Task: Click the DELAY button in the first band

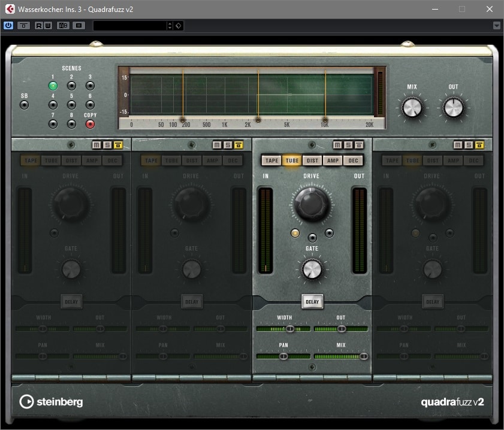Action: tap(71, 302)
